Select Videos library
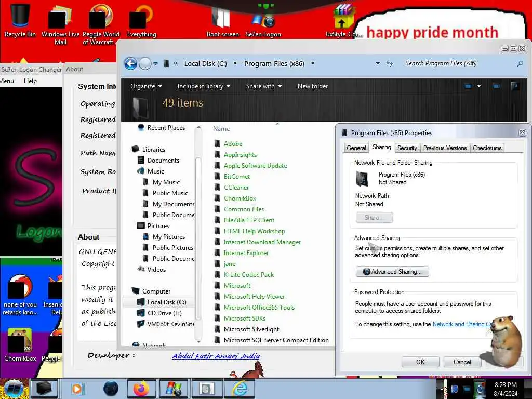Image resolution: width=532 pixels, height=399 pixels. pyautogui.click(x=152, y=269)
